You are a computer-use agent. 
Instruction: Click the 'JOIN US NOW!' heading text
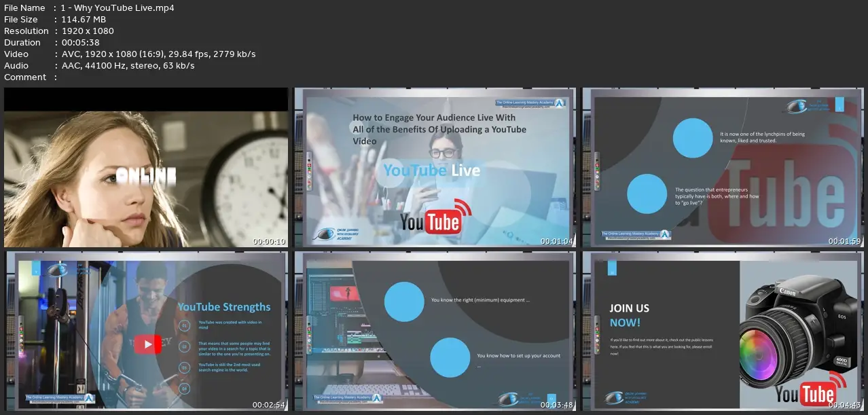coord(629,315)
